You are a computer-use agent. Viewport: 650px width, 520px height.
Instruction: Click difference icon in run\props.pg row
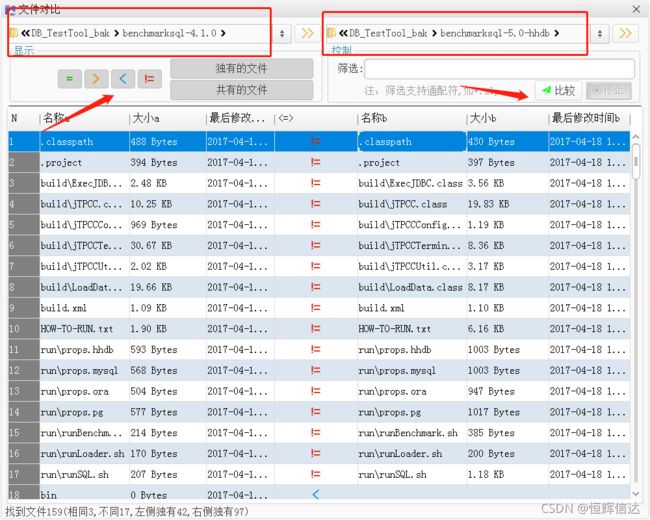[x=315, y=412]
